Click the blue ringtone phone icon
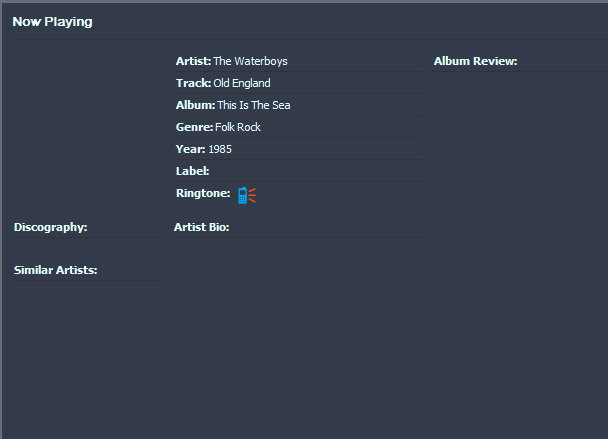 247,195
